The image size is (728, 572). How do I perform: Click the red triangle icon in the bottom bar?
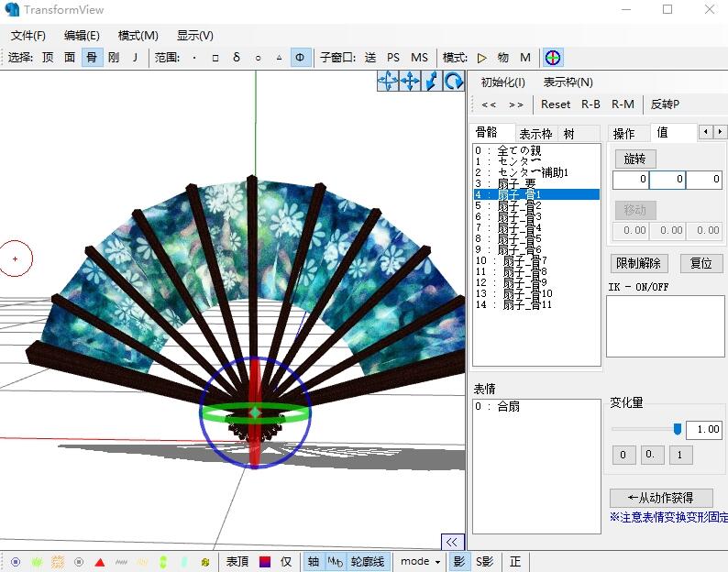(99, 562)
